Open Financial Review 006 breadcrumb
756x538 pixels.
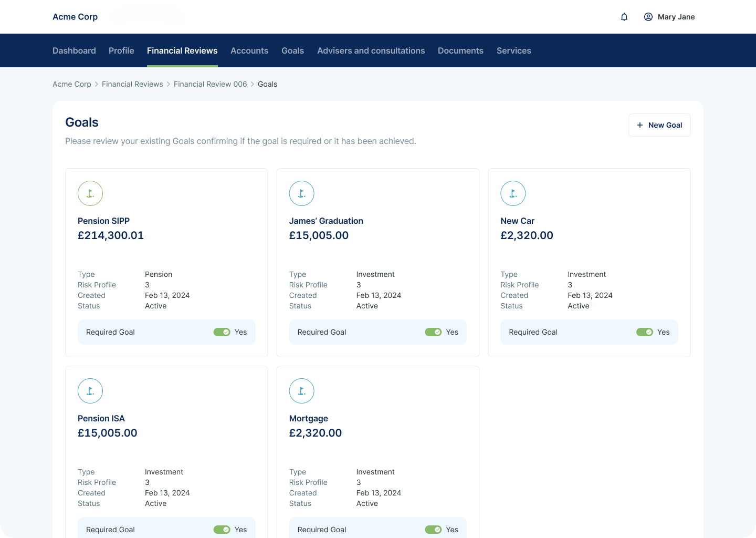[x=211, y=84]
